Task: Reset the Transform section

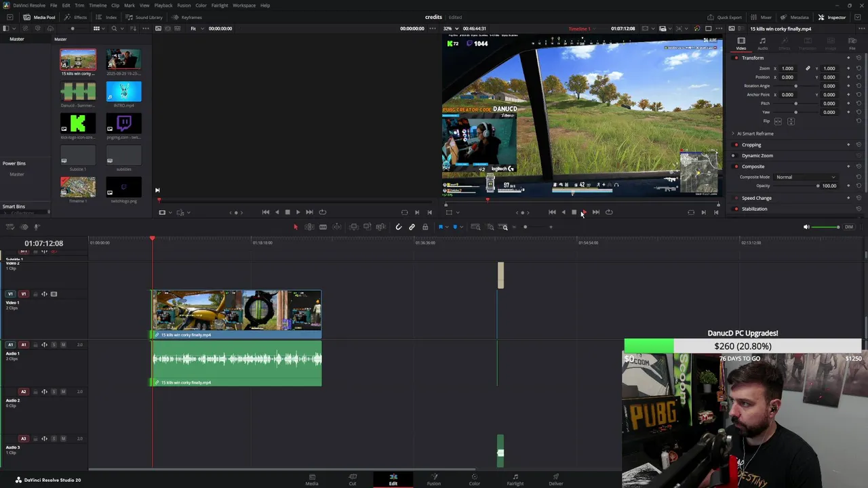Action: 859,58
